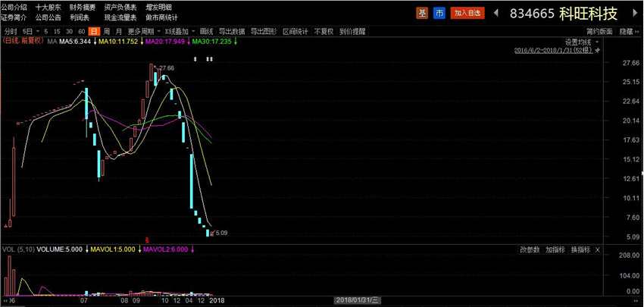Open 公司公告 company announcements
This screenshot has width=644, height=307.
click(48, 17)
